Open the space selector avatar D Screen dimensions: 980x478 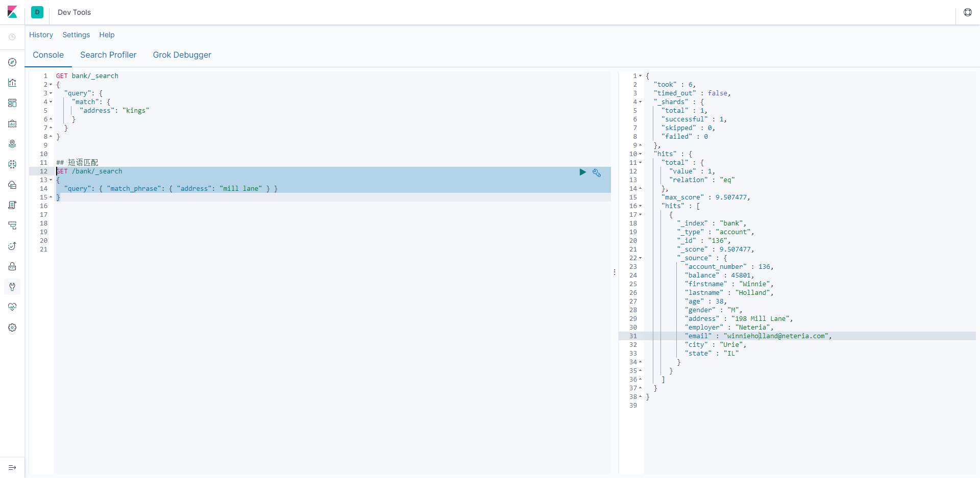(x=37, y=12)
